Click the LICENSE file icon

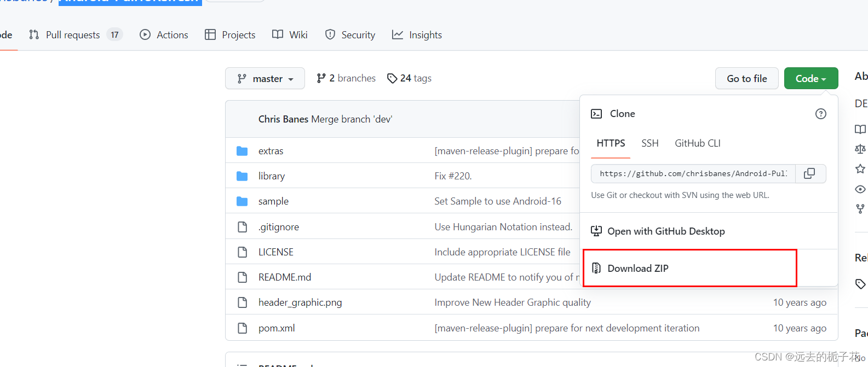(242, 252)
